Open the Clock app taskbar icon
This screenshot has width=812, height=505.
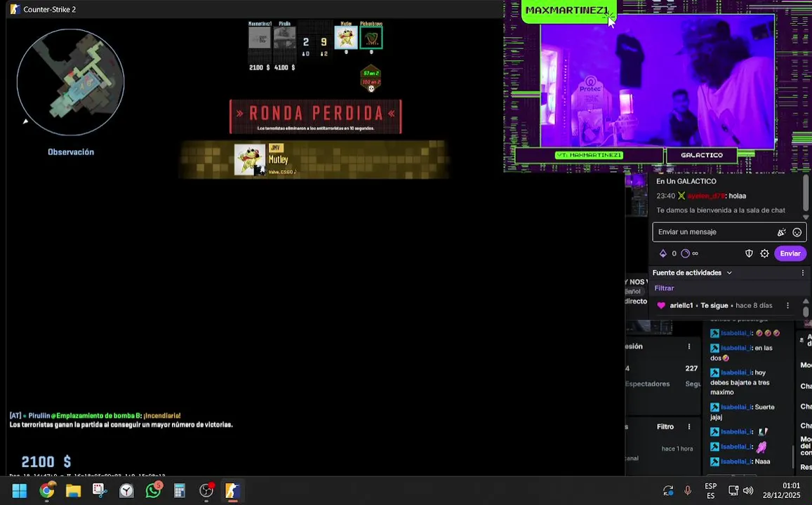coord(126,490)
